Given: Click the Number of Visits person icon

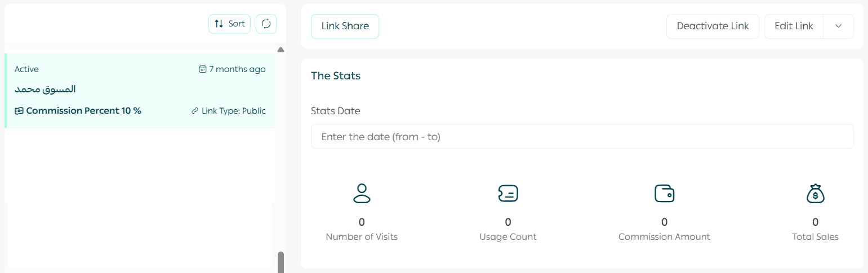Looking at the screenshot, I should (362, 193).
